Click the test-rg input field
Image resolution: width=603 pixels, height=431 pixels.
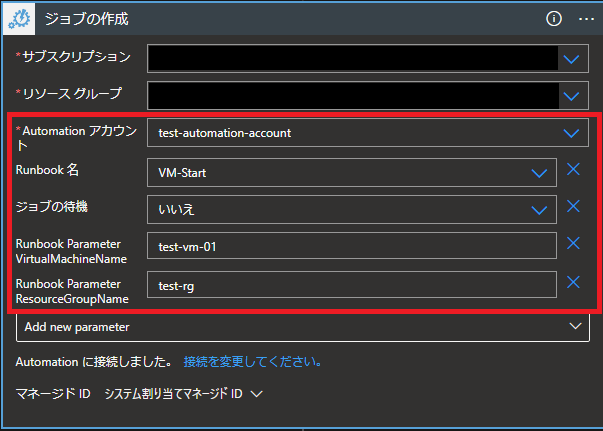click(352, 285)
